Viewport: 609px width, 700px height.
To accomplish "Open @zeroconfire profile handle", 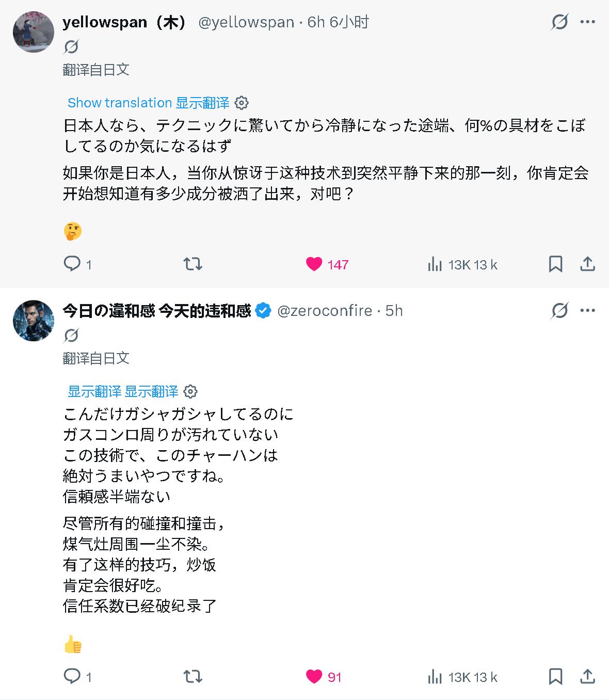I will tap(325, 311).
